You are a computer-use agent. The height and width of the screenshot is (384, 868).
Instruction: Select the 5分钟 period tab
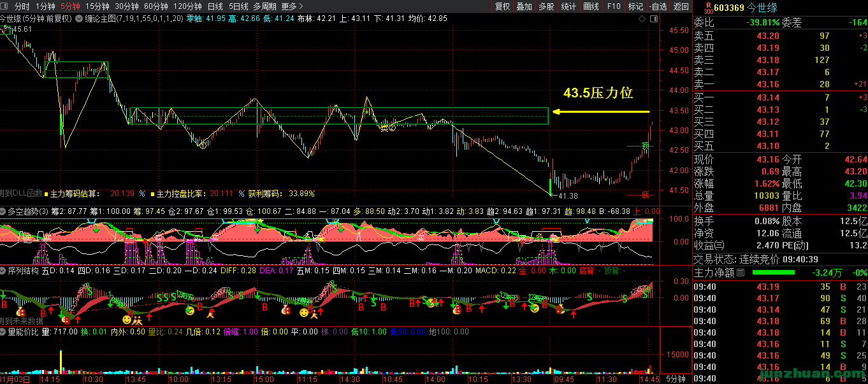click(70, 6)
